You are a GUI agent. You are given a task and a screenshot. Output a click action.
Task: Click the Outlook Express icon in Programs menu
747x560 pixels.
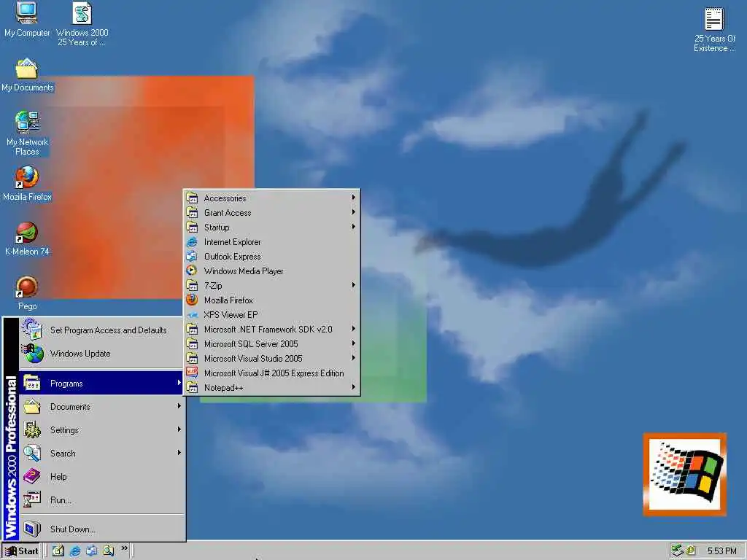click(x=192, y=256)
